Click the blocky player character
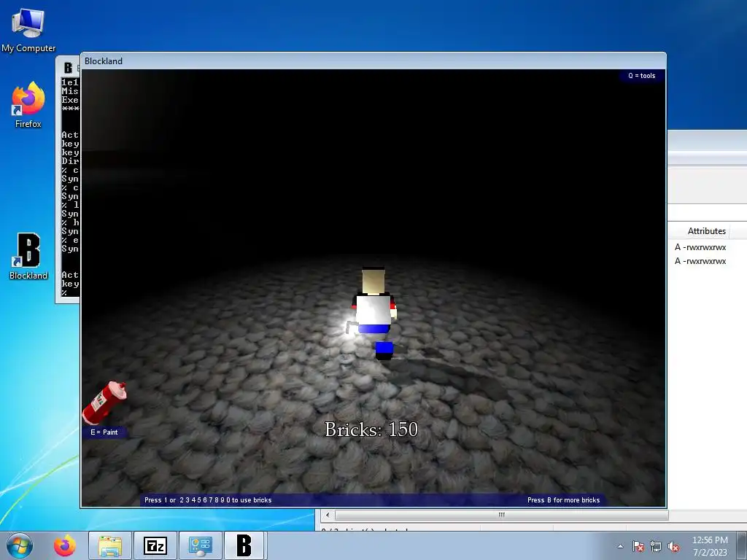The height and width of the screenshot is (560, 747). click(375, 313)
